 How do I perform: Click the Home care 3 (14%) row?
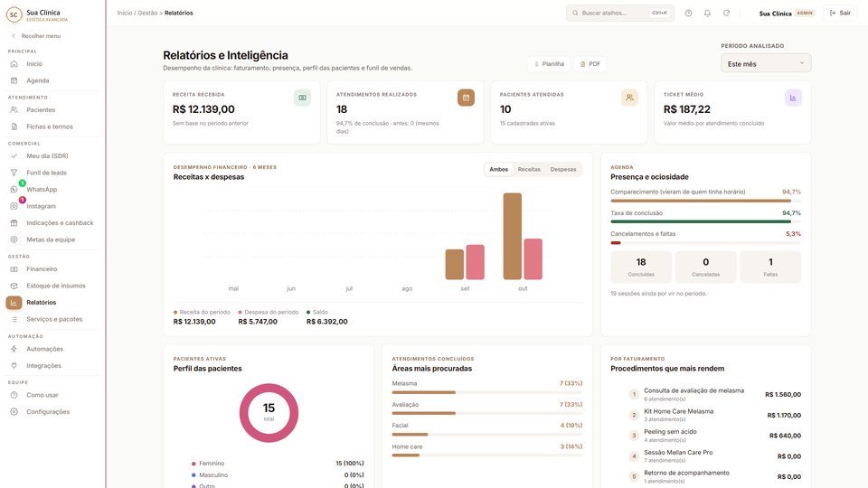pyautogui.click(x=487, y=450)
